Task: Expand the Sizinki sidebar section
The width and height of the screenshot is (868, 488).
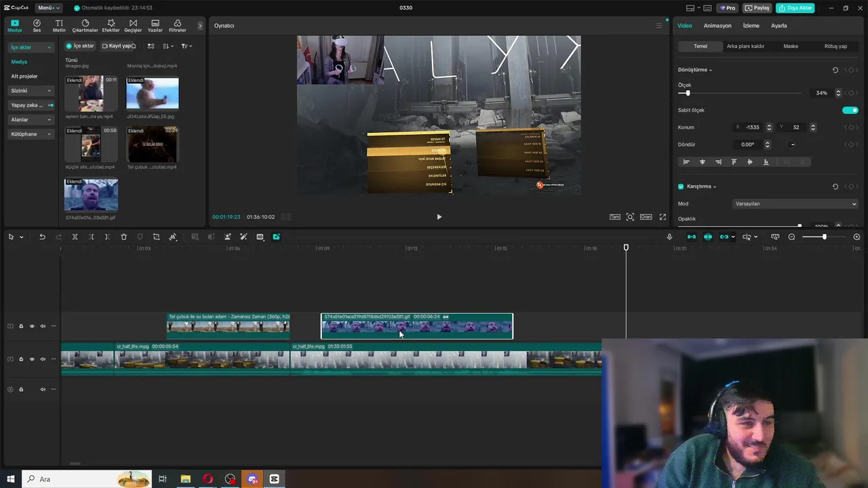Action: 32,91
